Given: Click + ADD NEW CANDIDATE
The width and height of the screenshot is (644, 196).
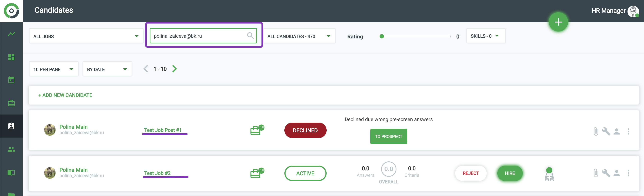Looking at the screenshot, I should click(65, 95).
